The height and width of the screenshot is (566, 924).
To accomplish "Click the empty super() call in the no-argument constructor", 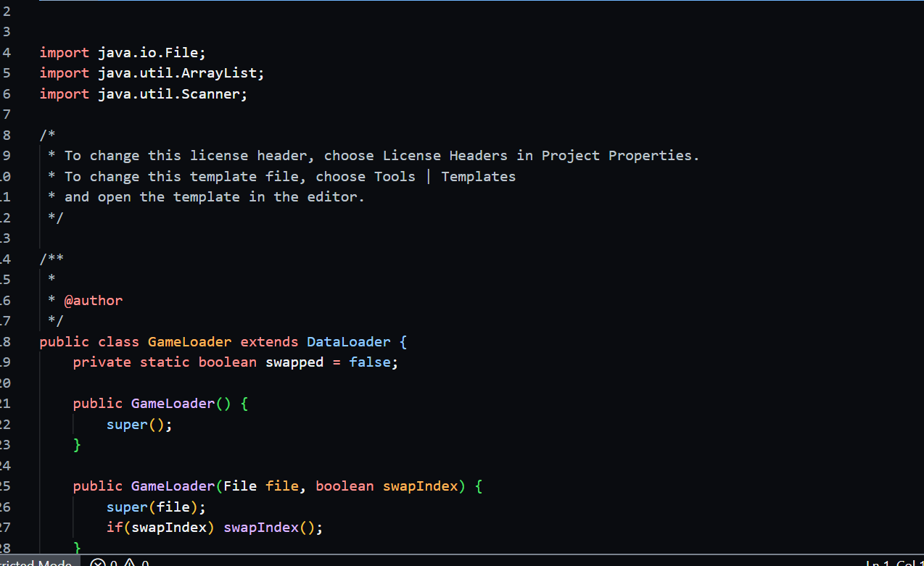I will tap(139, 425).
